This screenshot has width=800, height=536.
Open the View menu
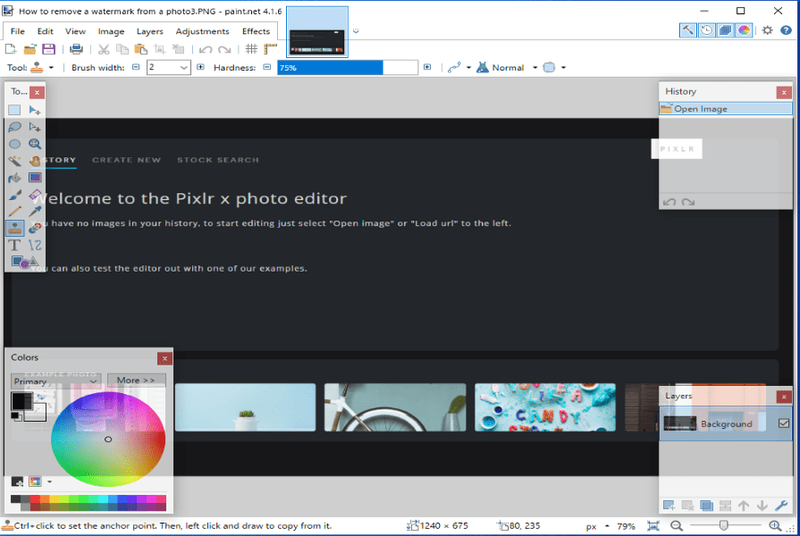click(x=75, y=31)
